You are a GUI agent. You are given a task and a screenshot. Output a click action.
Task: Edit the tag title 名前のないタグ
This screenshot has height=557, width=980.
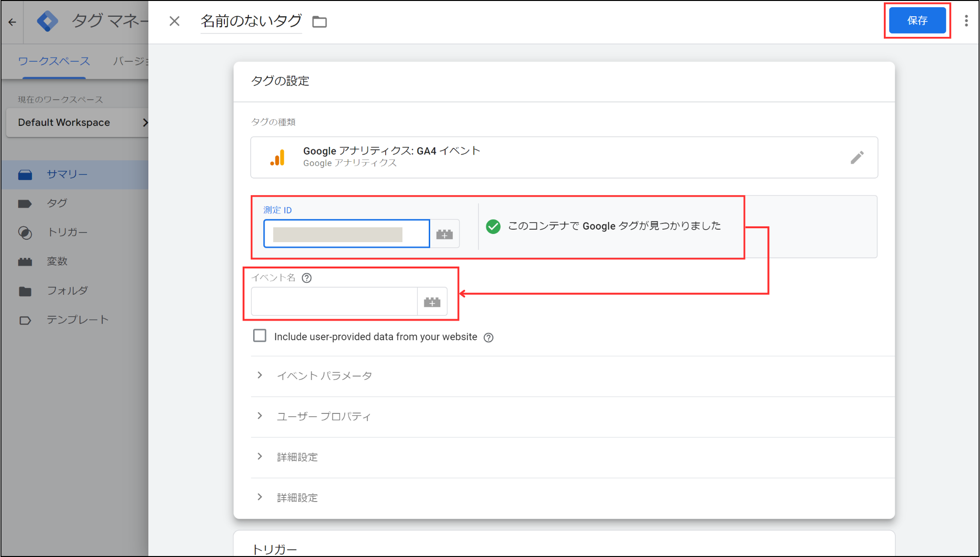[251, 21]
